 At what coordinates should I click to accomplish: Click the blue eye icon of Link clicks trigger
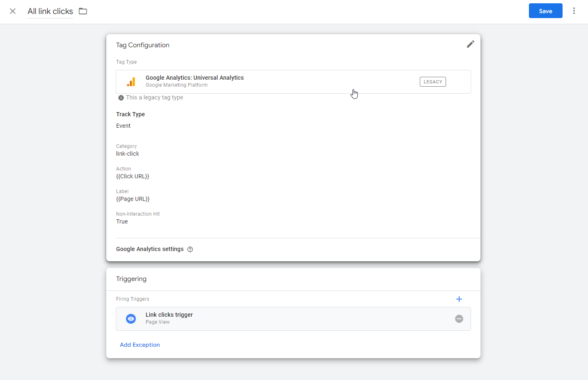pyautogui.click(x=131, y=319)
